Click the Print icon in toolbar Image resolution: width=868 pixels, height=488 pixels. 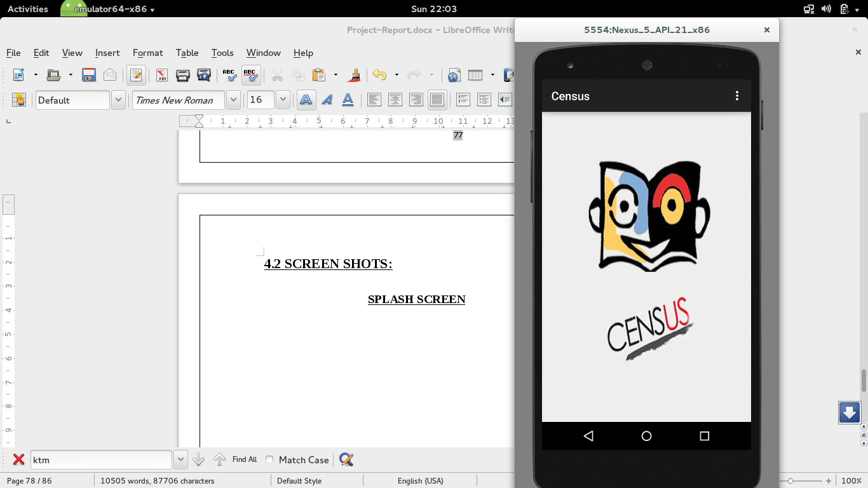point(183,75)
